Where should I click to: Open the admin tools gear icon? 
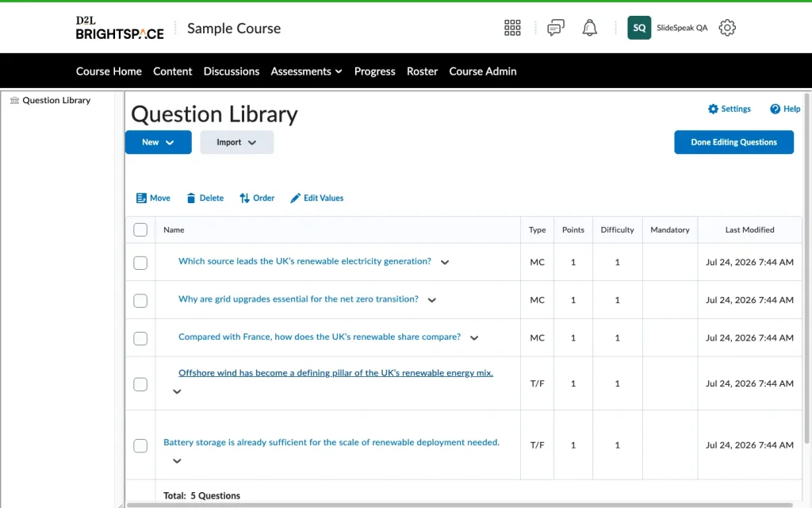point(727,28)
